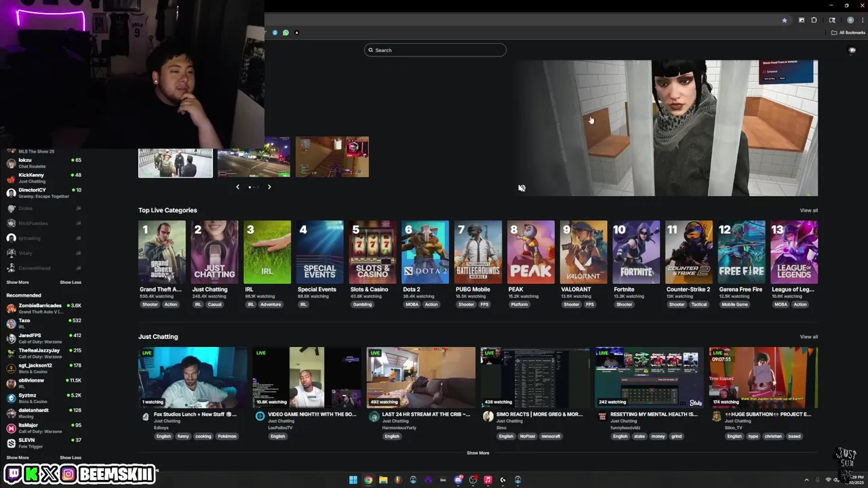The width and height of the screenshot is (868, 488).
Task: Open the Grand Theft Auto category card
Action: click(162, 252)
